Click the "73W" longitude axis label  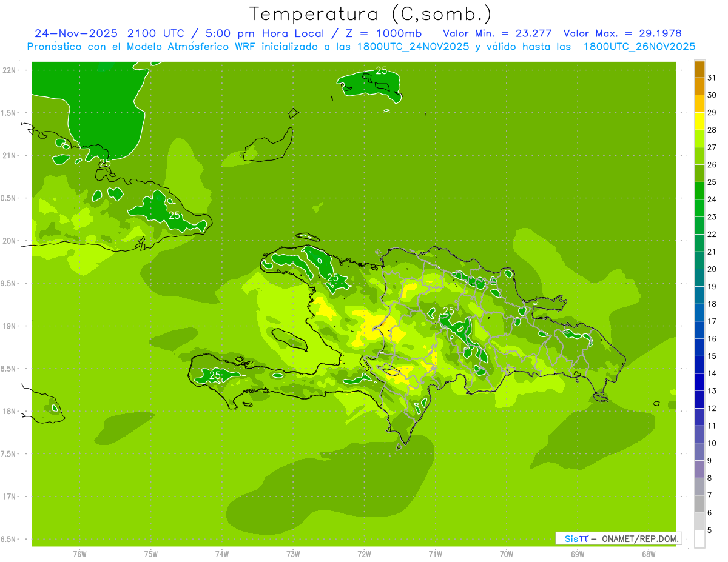293,554
